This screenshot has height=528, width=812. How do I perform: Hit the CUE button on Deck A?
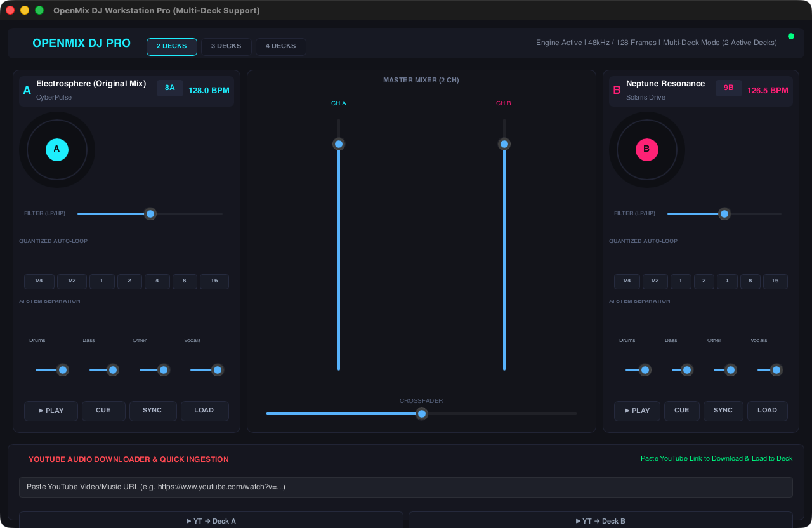[x=103, y=411]
